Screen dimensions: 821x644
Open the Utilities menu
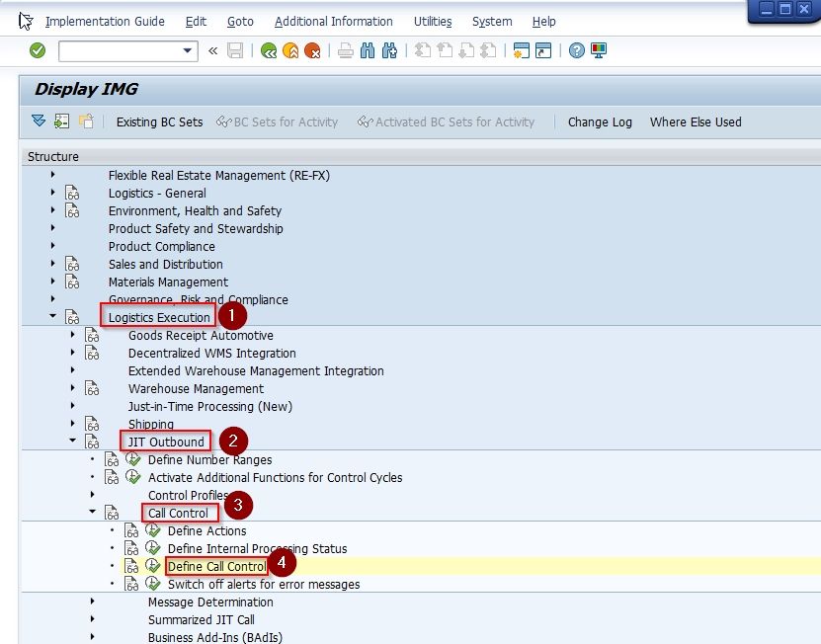433,22
